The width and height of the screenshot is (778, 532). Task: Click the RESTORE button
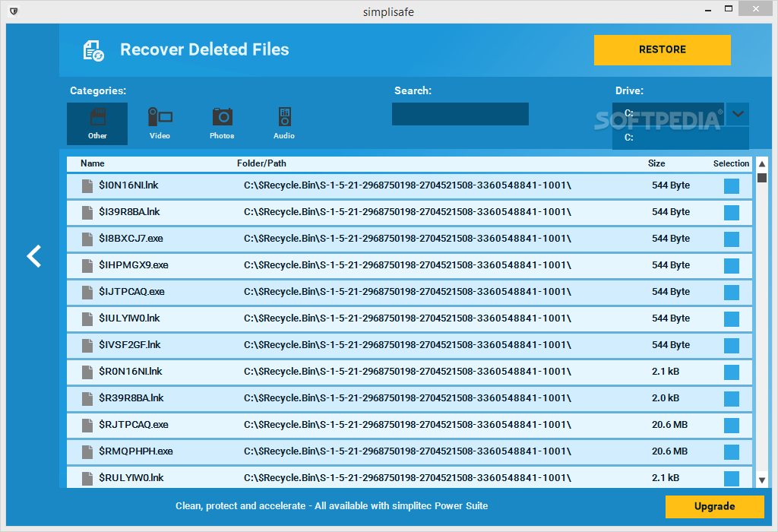[663, 49]
